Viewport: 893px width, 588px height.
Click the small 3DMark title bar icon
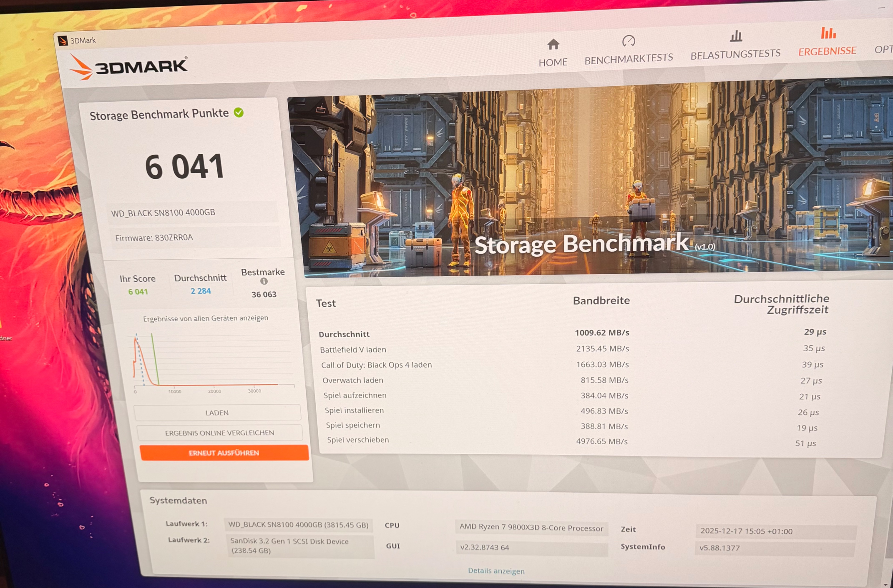pyautogui.click(x=63, y=40)
